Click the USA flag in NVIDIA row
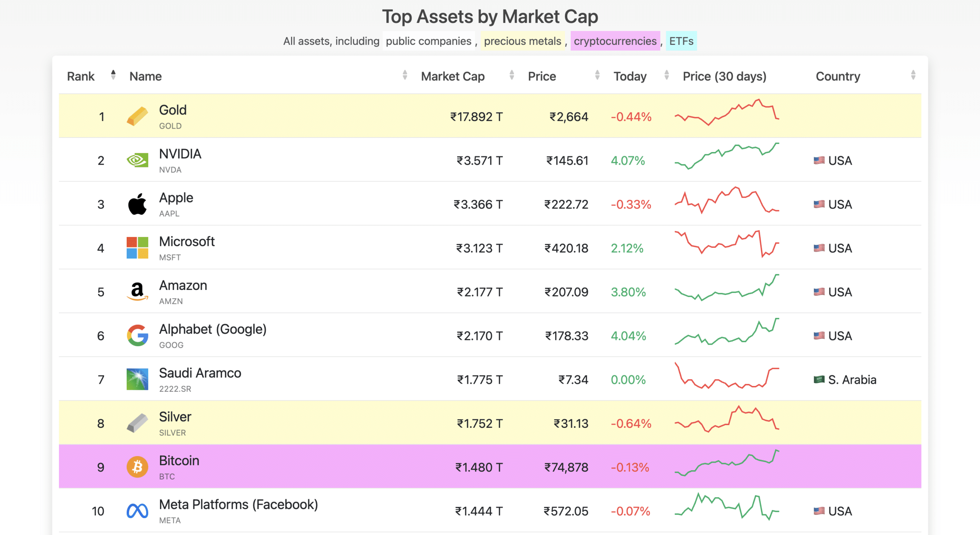This screenshot has width=980, height=535. coord(819,160)
